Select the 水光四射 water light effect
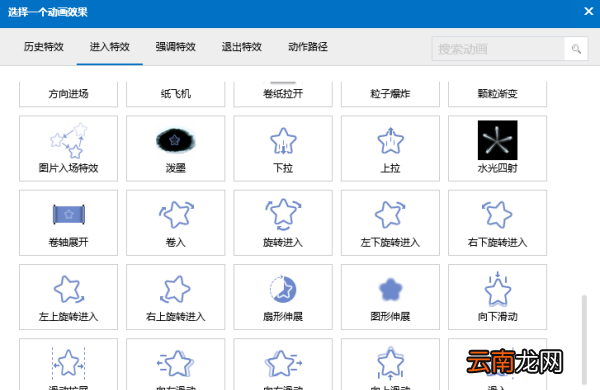Viewport: 600px width, 390px height. pos(497,148)
